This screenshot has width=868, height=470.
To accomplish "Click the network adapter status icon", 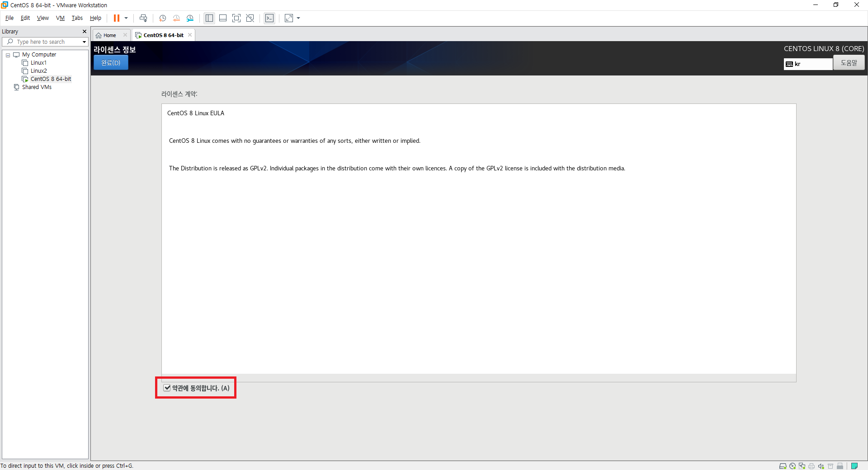I will pos(802,466).
